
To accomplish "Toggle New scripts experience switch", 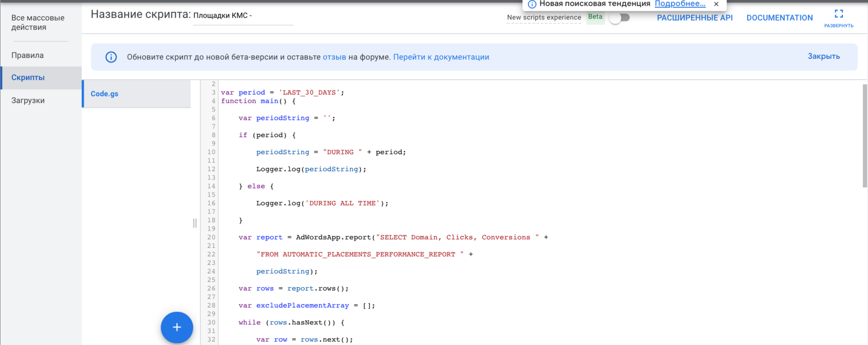I will pos(619,18).
